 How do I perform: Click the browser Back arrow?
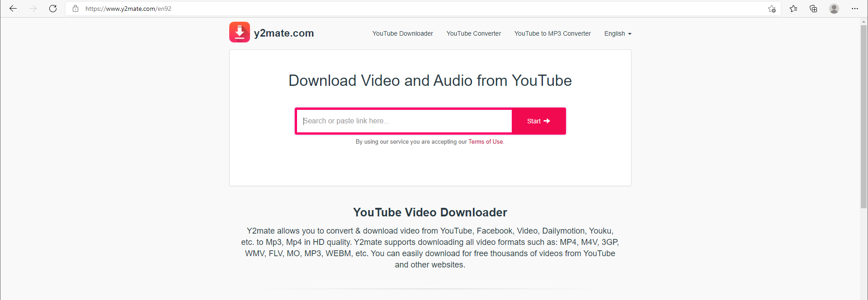pyautogui.click(x=13, y=9)
